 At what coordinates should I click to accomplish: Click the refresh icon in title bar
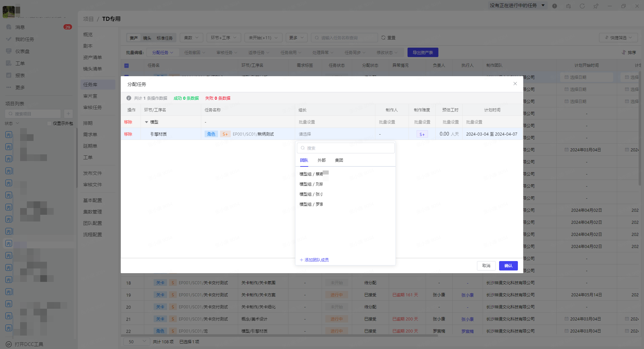tap(582, 6)
